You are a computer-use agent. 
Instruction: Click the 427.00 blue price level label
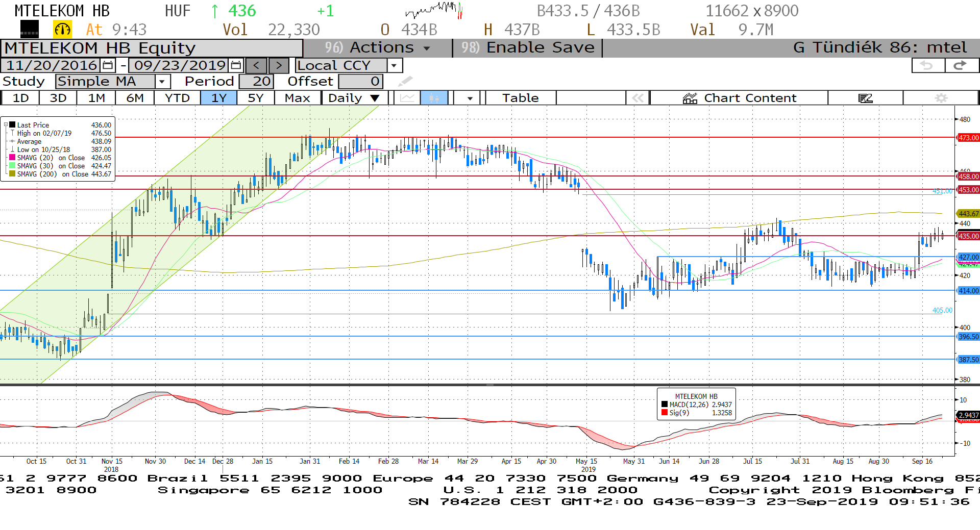[x=968, y=257]
